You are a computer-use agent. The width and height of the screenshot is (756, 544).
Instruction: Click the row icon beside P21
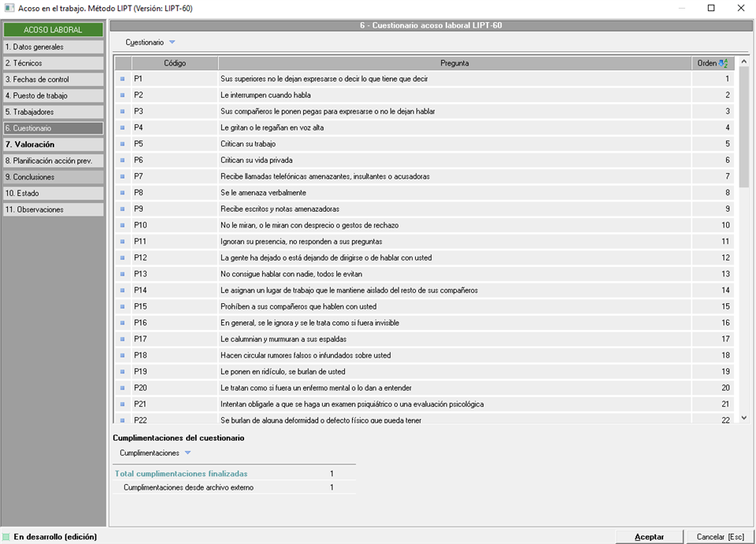tap(122, 405)
